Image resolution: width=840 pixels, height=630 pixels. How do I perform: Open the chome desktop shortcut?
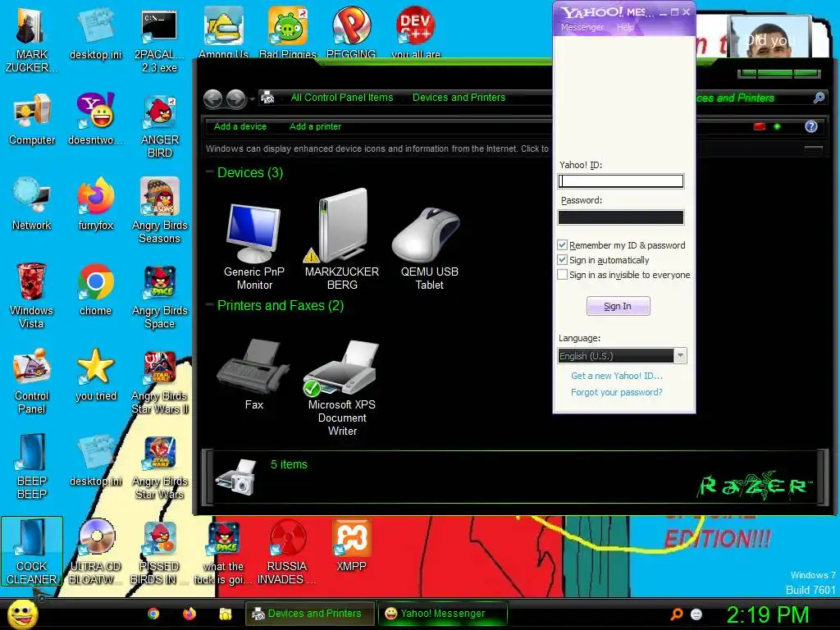pyautogui.click(x=95, y=290)
